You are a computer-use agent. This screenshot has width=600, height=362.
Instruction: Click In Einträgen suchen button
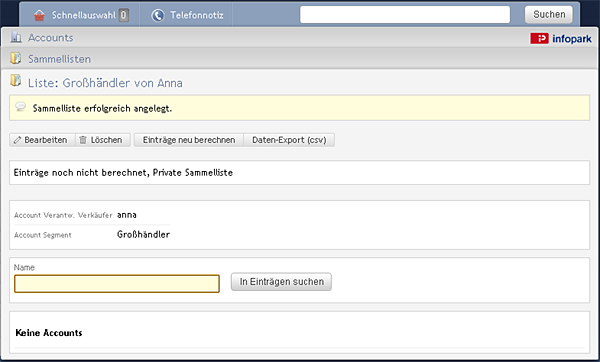(281, 282)
